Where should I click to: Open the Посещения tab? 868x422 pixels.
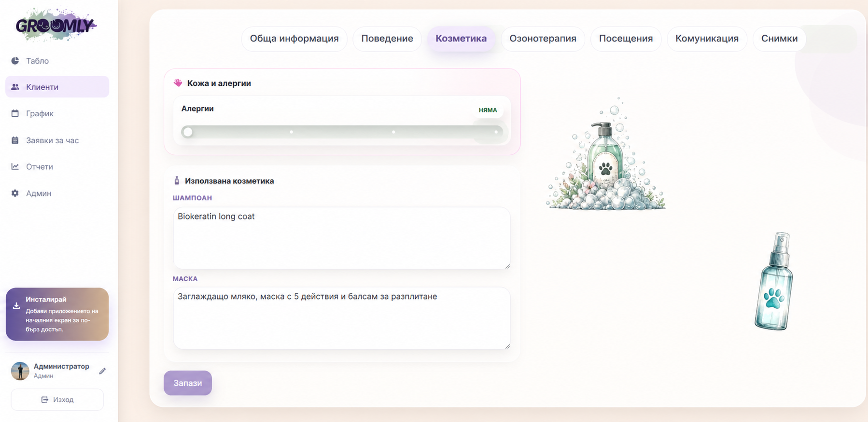(x=626, y=39)
